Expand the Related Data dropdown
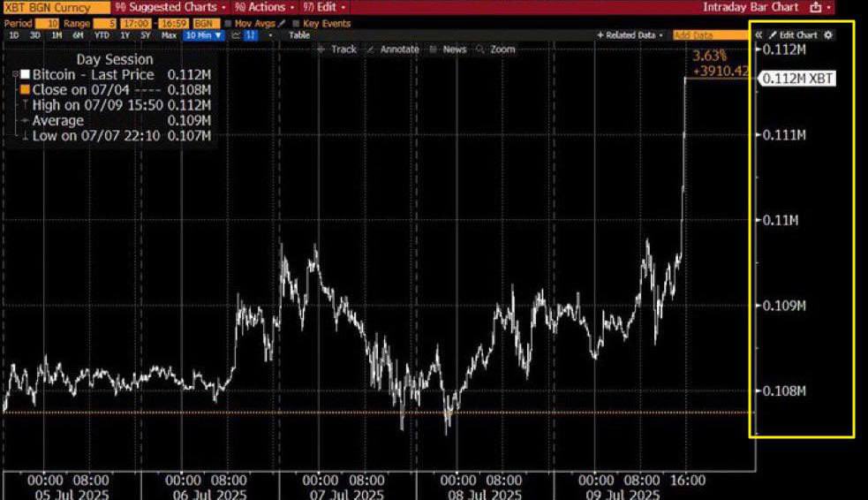Screen dimensions: 868x500 (630, 34)
